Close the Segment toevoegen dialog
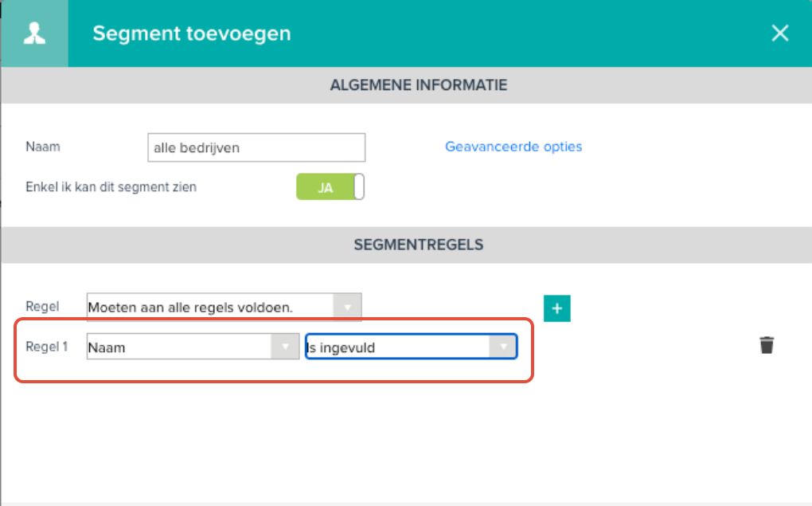Screen dimensions: 812x506 [780, 33]
